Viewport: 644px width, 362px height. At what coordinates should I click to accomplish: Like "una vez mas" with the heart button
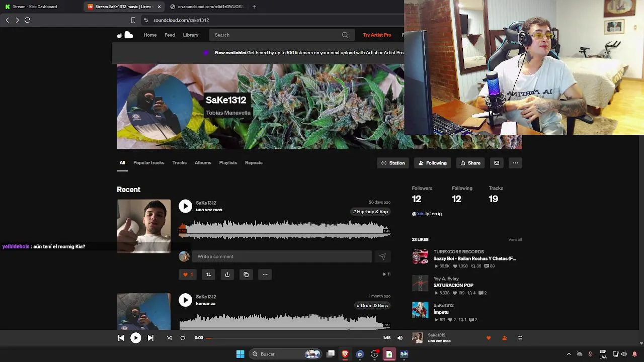[188, 275]
